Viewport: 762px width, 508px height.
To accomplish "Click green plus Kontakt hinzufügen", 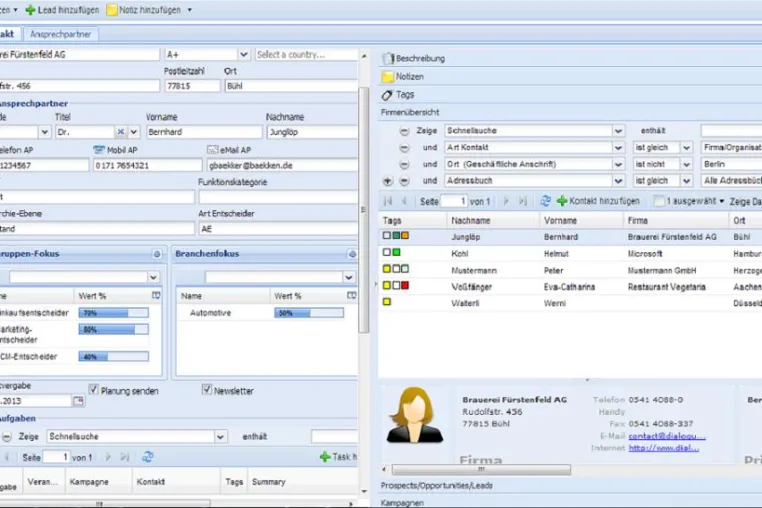I will (562, 201).
